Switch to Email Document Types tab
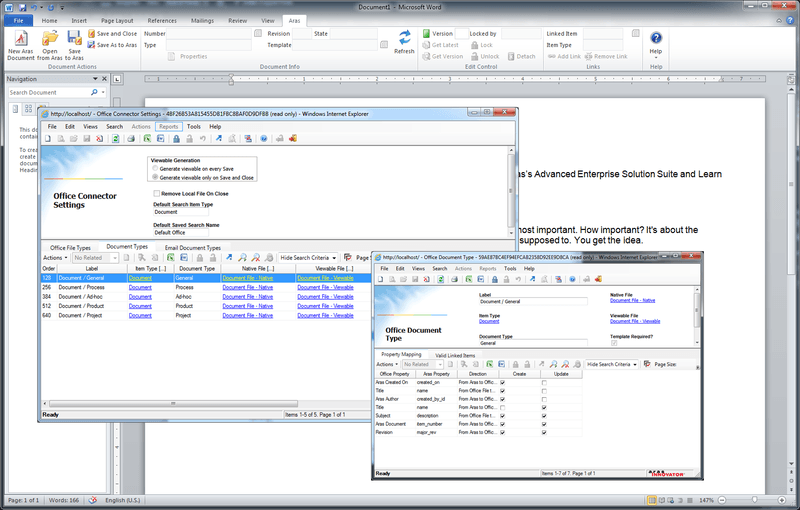 (193, 247)
